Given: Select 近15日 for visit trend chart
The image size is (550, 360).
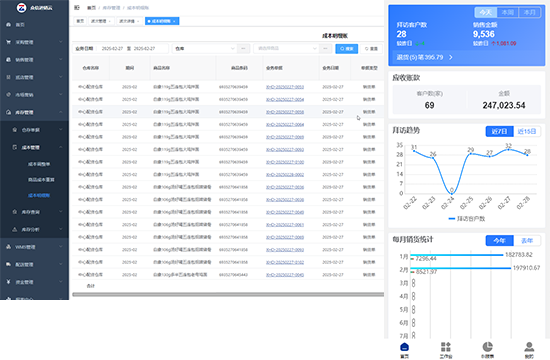Looking at the screenshot, I should click(x=527, y=131).
